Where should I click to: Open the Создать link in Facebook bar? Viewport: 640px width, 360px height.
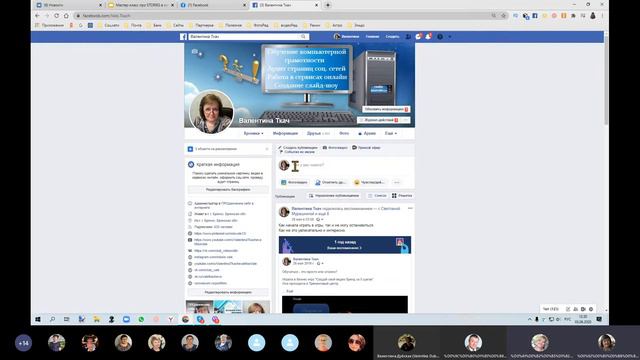point(392,37)
